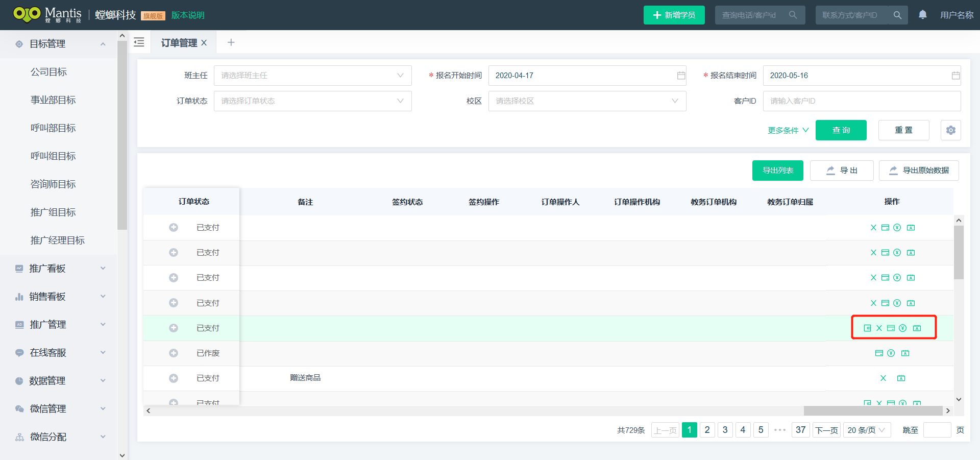This screenshot has width=980, height=460.
Task: Expand the 赠送商品 row with plus icon
Action: (174, 378)
